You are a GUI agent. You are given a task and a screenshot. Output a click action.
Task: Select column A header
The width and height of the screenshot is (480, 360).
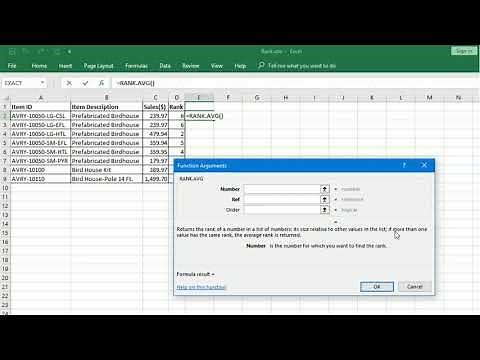(40, 97)
